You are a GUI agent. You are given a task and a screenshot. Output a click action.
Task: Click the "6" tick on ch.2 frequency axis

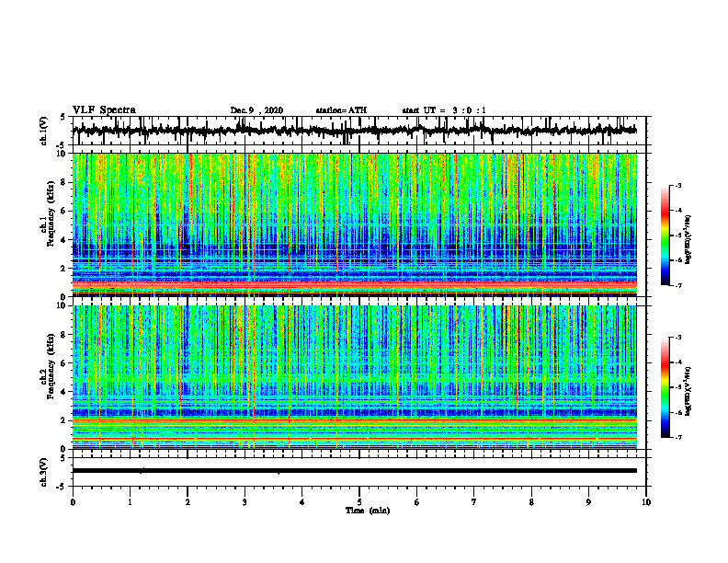pos(64,363)
